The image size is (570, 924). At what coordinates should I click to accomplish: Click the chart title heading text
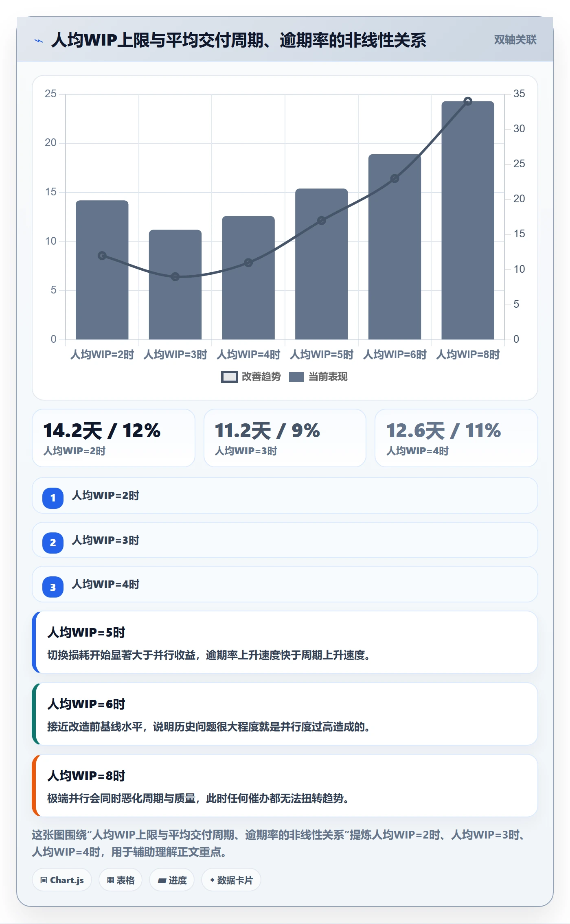coord(239,40)
